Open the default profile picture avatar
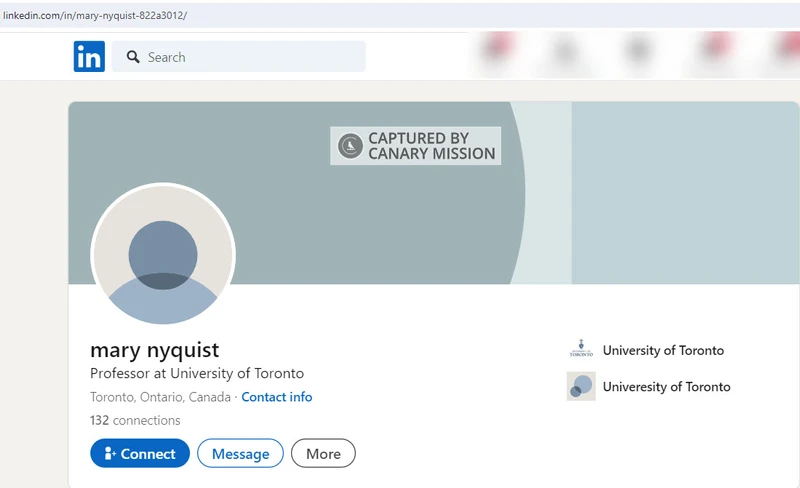 coord(163,255)
